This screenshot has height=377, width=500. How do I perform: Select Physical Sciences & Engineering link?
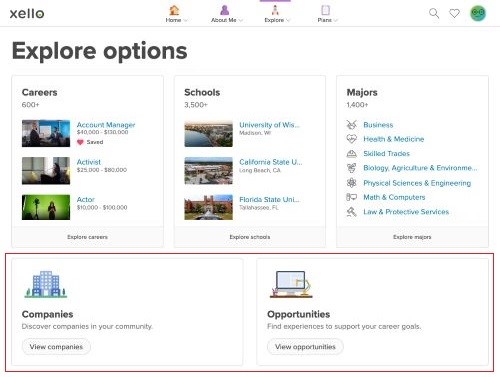(417, 183)
